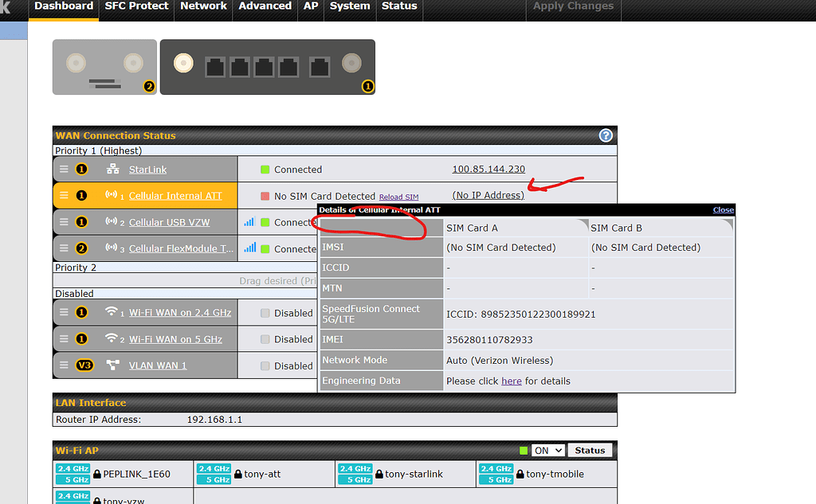Click the 2.4 GHz badge for tony-starlink
The width and height of the screenshot is (816, 504).
tap(354, 469)
